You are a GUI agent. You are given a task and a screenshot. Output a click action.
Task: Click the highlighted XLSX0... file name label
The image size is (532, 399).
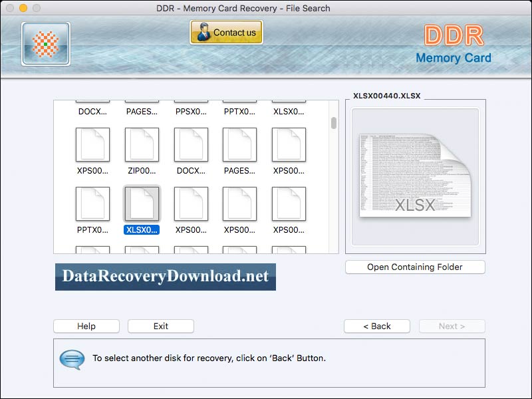tap(142, 229)
